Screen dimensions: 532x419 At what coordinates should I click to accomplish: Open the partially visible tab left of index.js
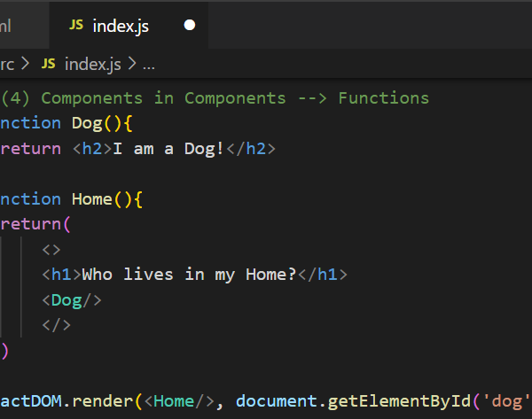9,27
